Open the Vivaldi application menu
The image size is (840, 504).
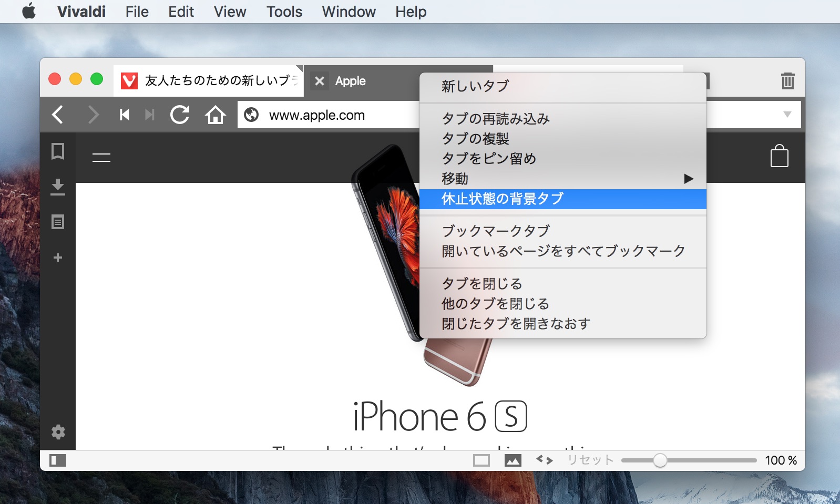(81, 12)
